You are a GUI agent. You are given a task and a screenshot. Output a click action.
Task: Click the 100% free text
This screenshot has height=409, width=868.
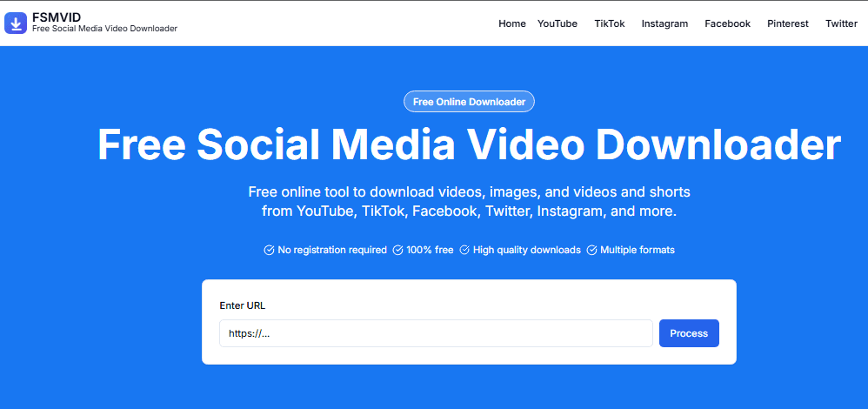pos(430,250)
